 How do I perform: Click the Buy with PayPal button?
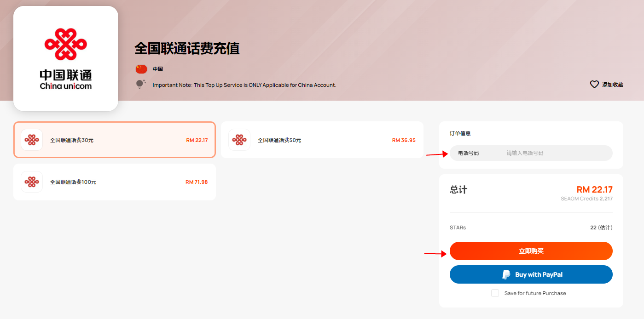click(x=531, y=274)
